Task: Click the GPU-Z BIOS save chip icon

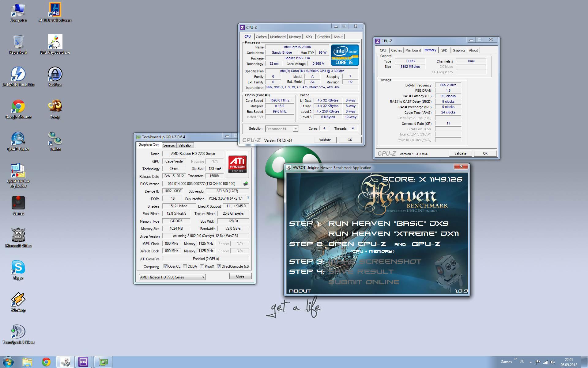Action: pos(245,184)
